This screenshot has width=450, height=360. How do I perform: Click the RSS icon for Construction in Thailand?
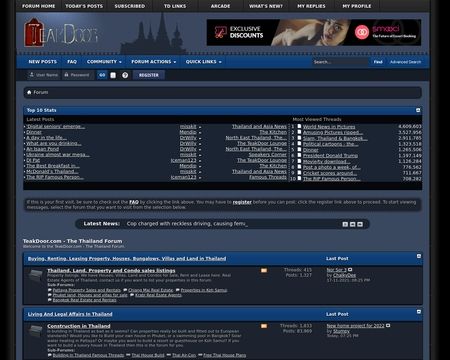coord(264,326)
